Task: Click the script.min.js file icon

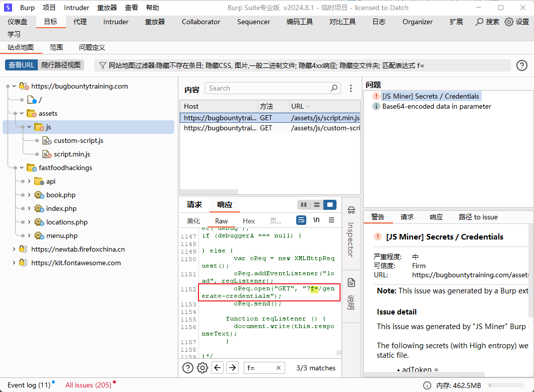Action: tap(47, 154)
